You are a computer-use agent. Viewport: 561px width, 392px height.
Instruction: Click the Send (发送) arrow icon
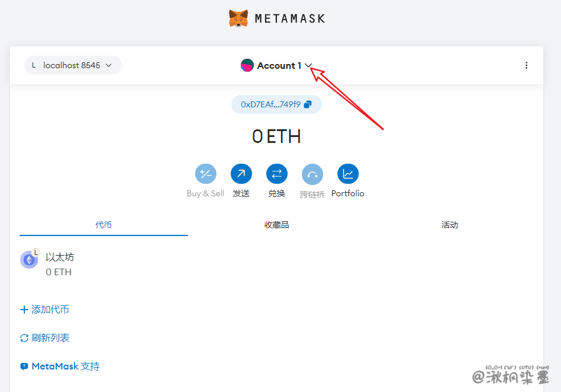(x=241, y=174)
